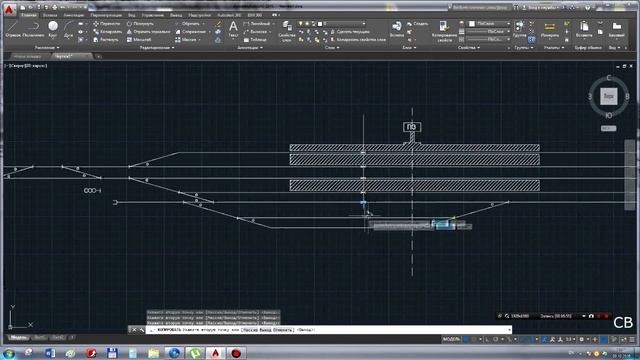This screenshot has width=640, height=360.
Task: Click the navigation bar on right edge
Action: click(x=630, y=175)
